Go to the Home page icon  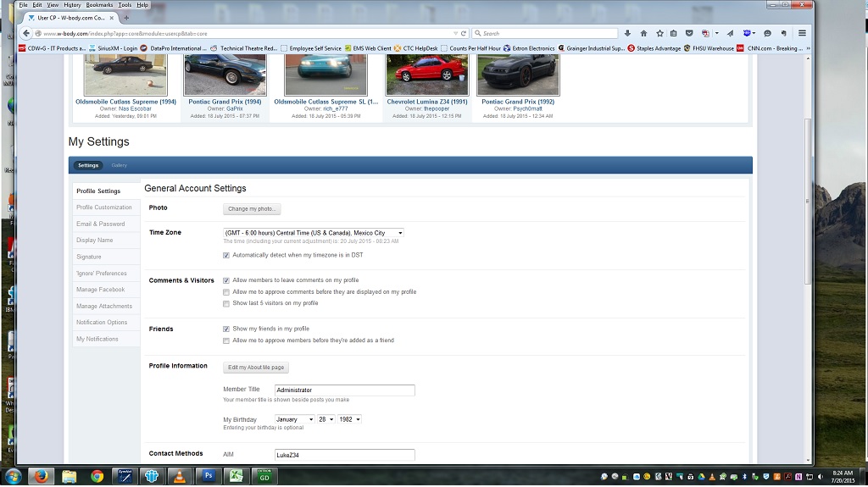point(643,33)
